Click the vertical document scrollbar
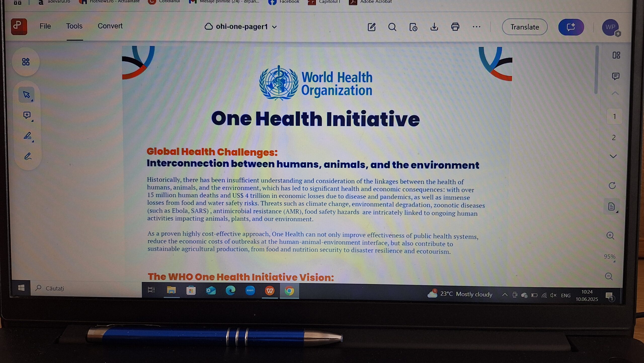Viewport: 644px width, 363px height. pyautogui.click(x=596, y=70)
